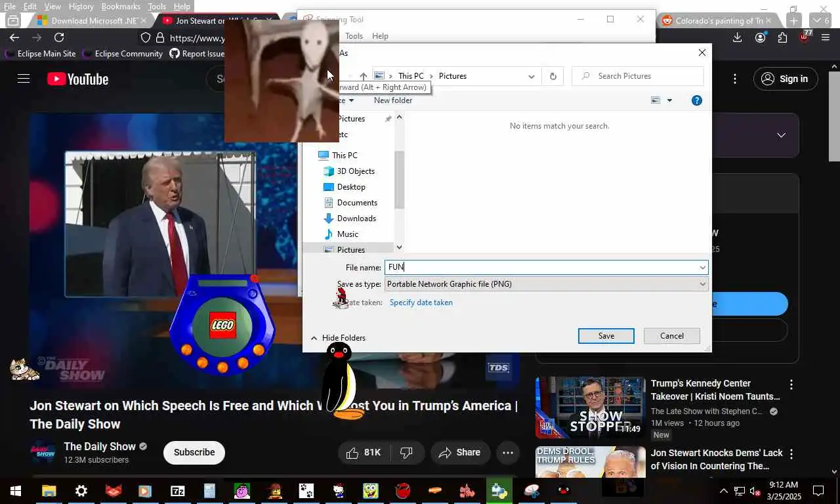This screenshot has width=840, height=504.
Task: Open the uBlock Origin extension icon
Action: 805,37
